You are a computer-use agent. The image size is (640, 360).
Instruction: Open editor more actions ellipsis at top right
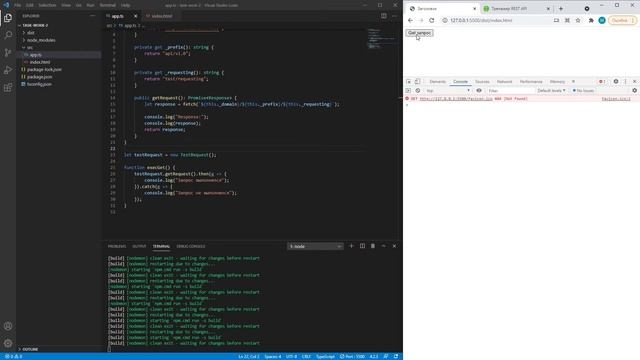394,16
